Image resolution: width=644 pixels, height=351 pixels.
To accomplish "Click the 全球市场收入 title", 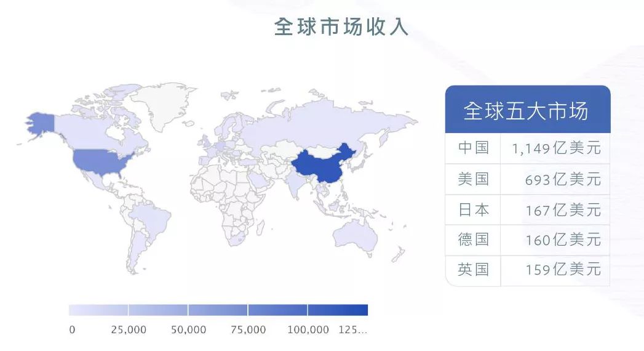I will click(x=341, y=27).
